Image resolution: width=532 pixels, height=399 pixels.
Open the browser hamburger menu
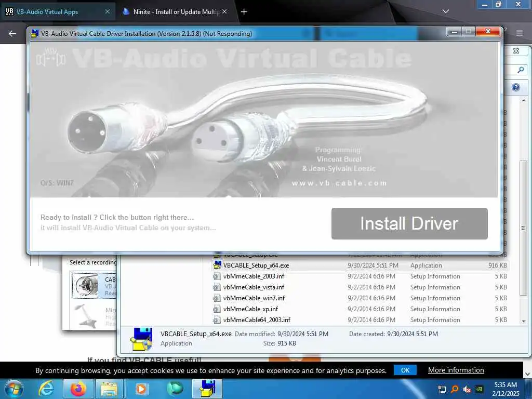[x=519, y=33]
